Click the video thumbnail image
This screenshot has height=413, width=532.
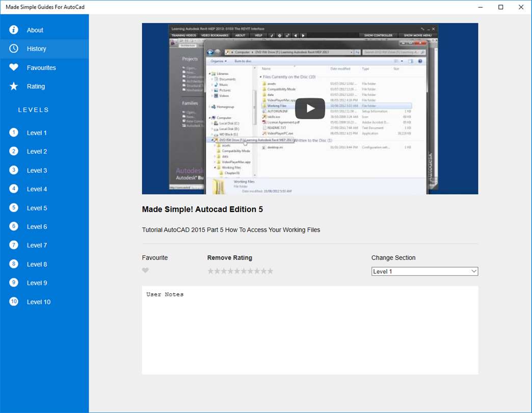coord(310,108)
